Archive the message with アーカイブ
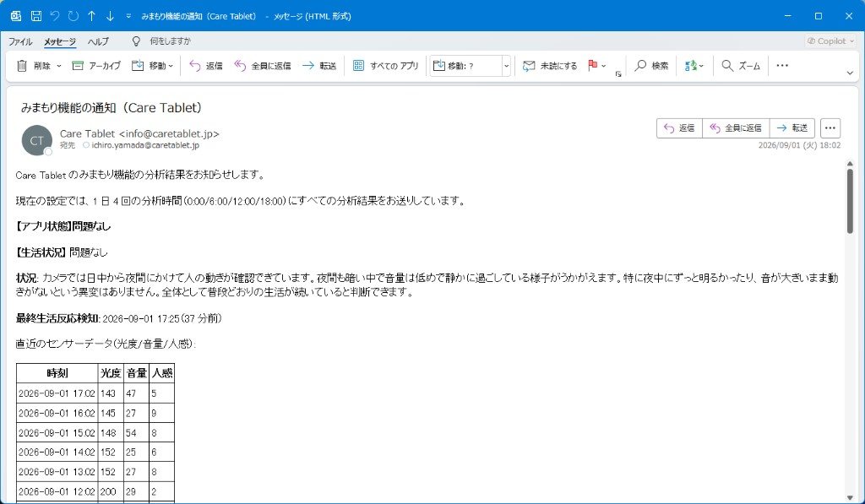 pos(96,66)
